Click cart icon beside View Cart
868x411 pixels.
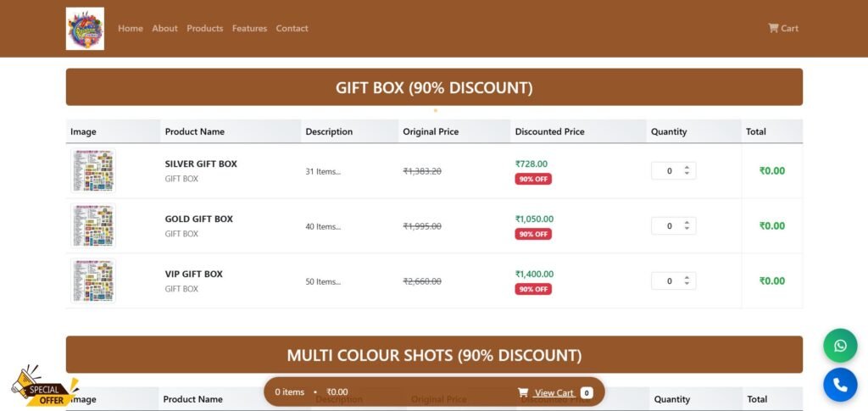(523, 392)
